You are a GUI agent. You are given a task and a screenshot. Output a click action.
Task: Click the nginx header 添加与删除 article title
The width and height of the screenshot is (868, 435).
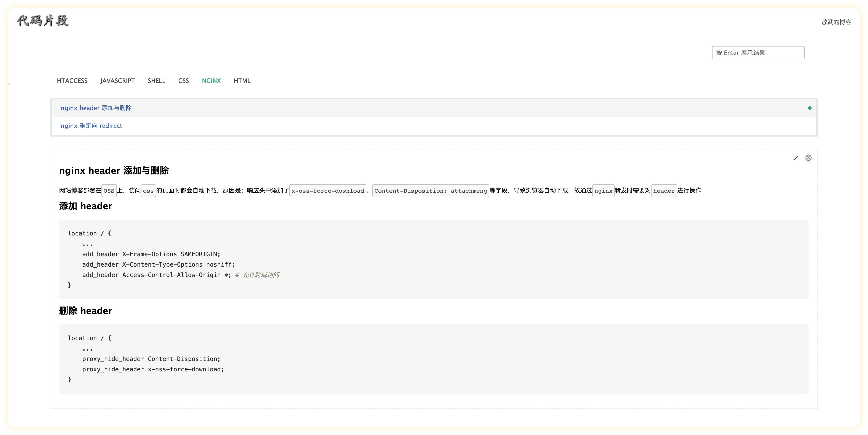coord(115,171)
